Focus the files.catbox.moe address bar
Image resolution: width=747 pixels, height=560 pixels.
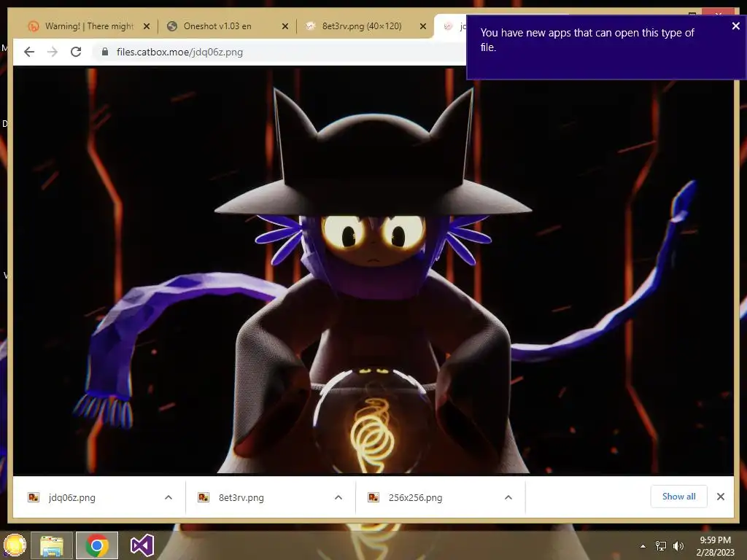point(281,52)
